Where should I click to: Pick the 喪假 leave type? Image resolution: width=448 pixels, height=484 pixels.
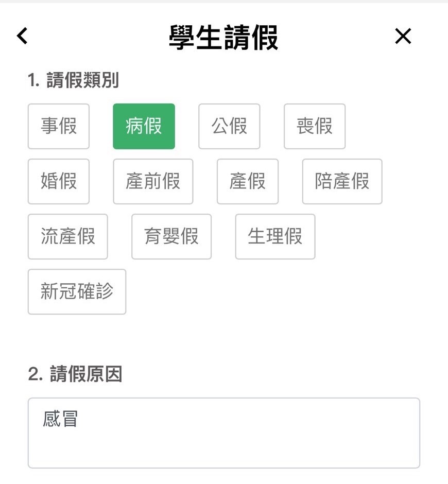tap(315, 126)
